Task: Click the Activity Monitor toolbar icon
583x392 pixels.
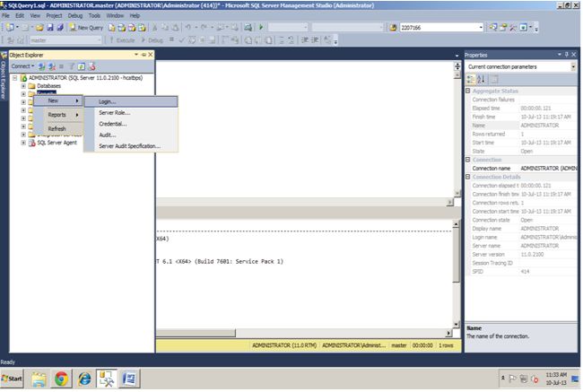Action: pos(248,28)
